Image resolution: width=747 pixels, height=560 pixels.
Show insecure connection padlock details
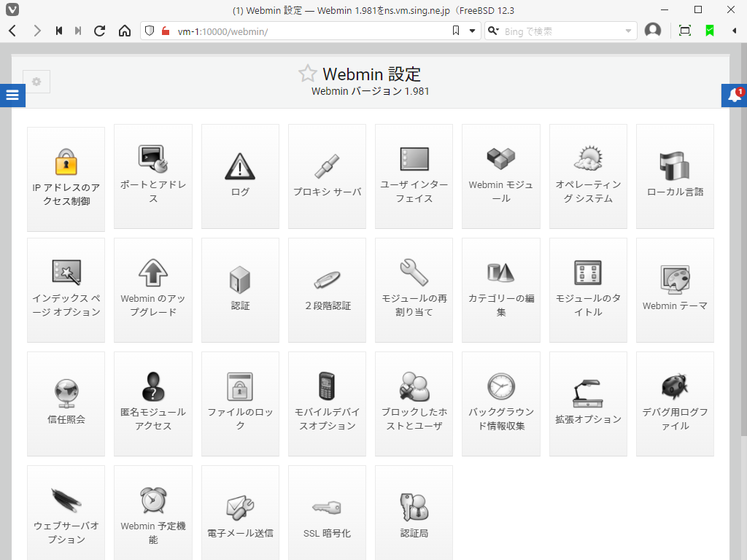[166, 31]
